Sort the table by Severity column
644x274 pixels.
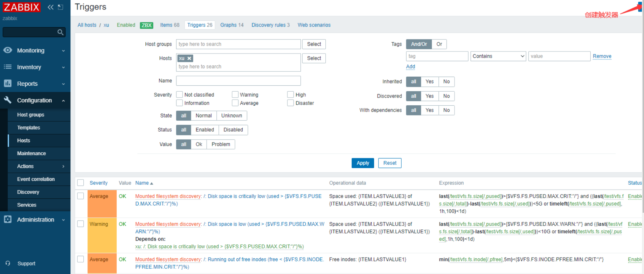[98, 183]
